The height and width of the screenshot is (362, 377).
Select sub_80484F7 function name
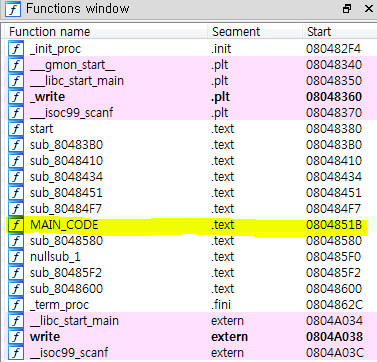pyautogui.click(x=66, y=209)
